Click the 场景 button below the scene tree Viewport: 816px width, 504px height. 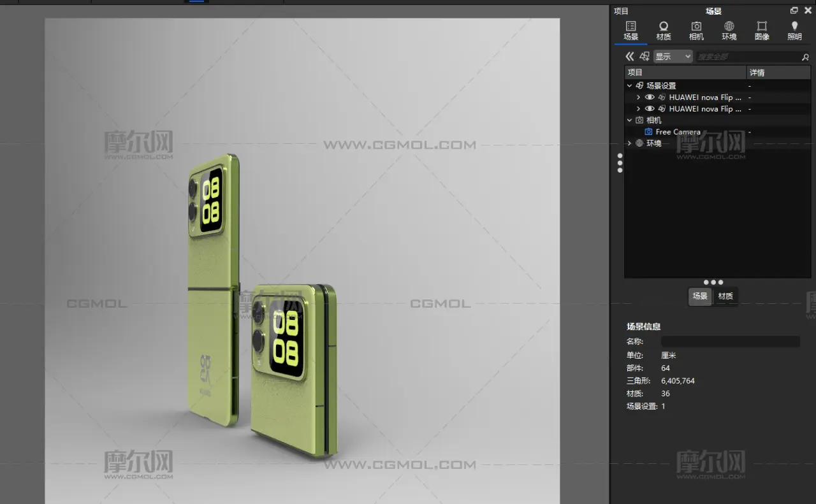click(x=700, y=296)
